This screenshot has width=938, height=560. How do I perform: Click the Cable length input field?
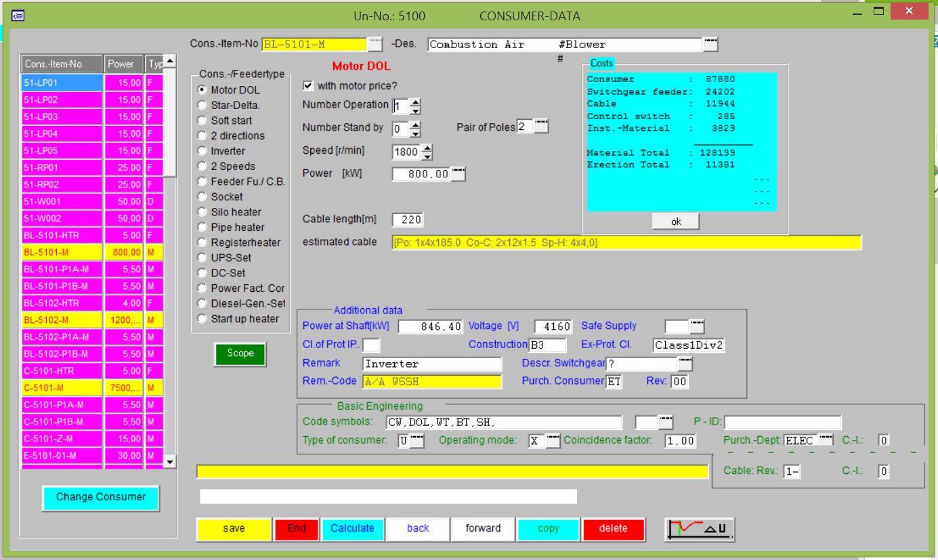pyautogui.click(x=408, y=219)
